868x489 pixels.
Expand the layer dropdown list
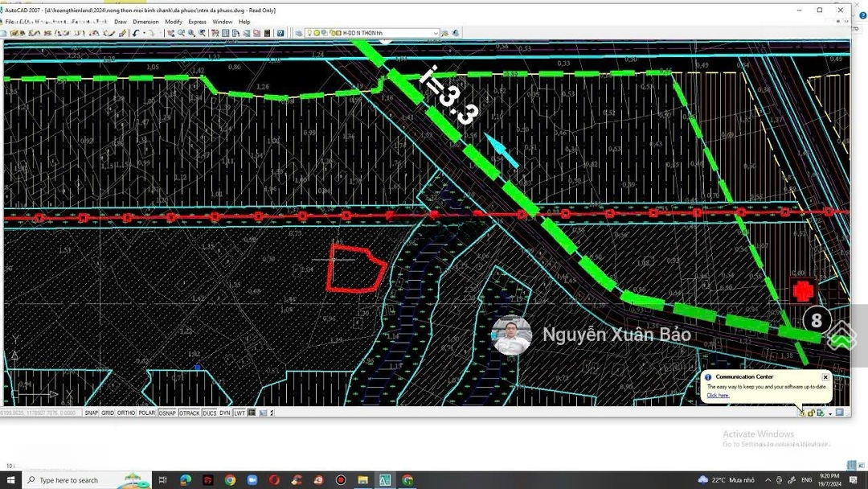click(x=436, y=33)
